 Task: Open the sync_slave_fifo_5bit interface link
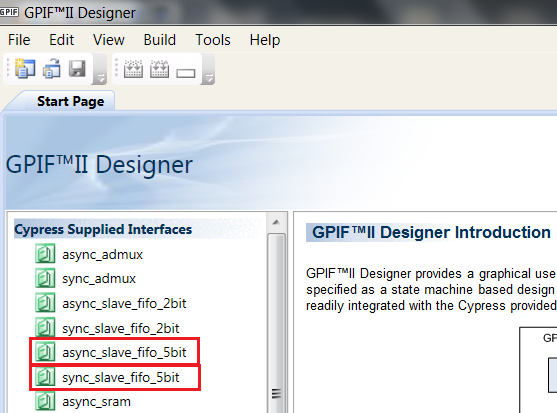pos(120,377)
